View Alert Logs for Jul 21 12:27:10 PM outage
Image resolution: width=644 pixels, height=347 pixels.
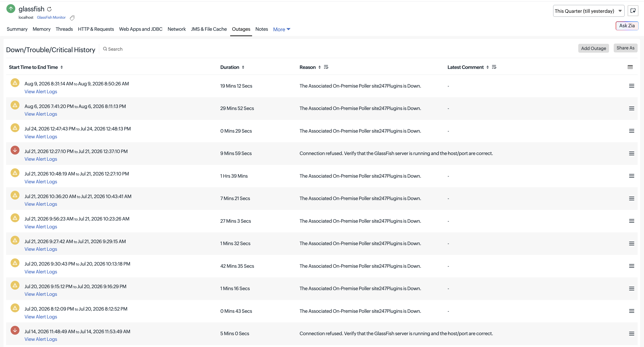click(41, 159)
